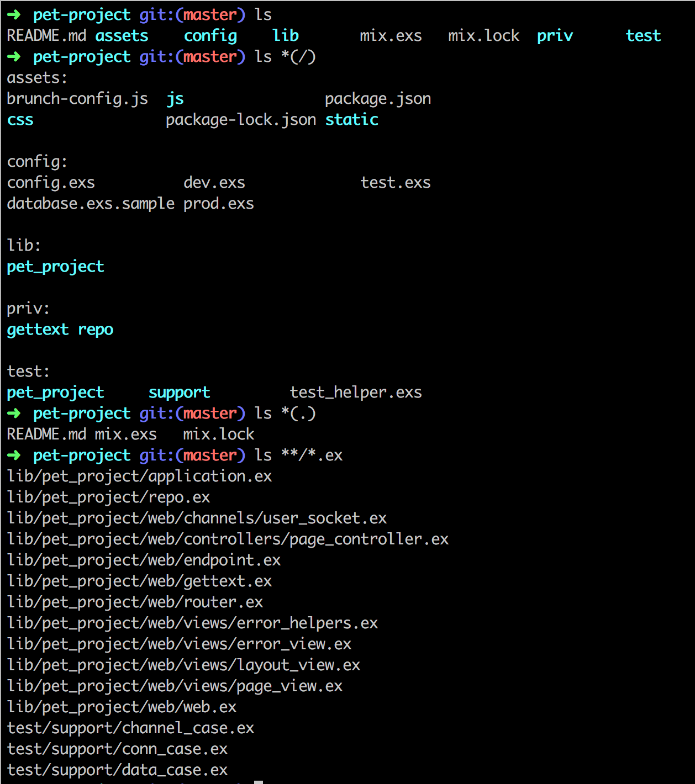This screenshot has width=695, height=784.
Task: Click the blinking cursor block at the bottom
Action: pos(257,782)
